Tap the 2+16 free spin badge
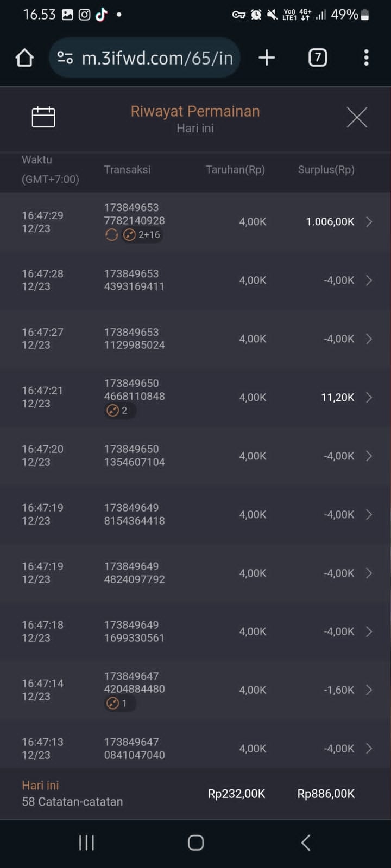Image resolution: width=391 pixels, height=868 pixels. tap(142, 235)
